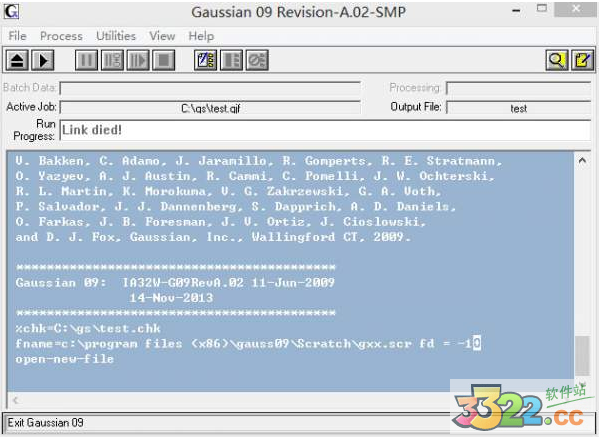Maximize the Gaussian 09 window

pyautogui.click(x=541, y=8)
